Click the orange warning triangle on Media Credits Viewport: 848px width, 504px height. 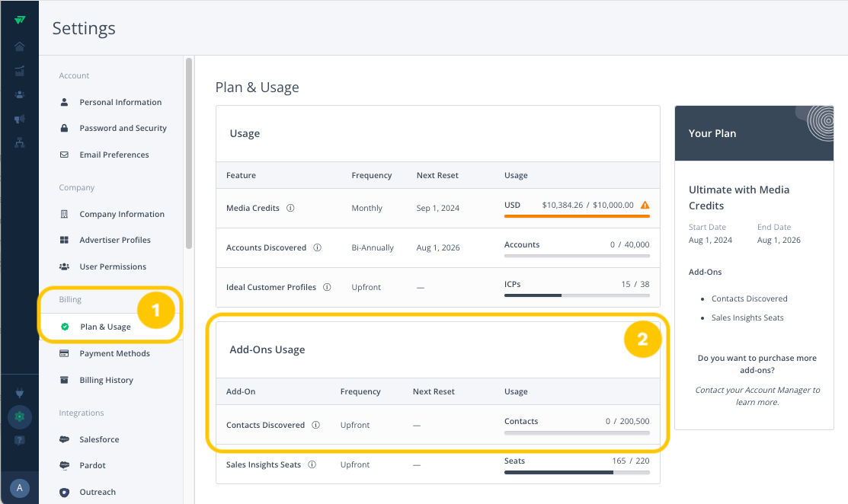point(645,206)
